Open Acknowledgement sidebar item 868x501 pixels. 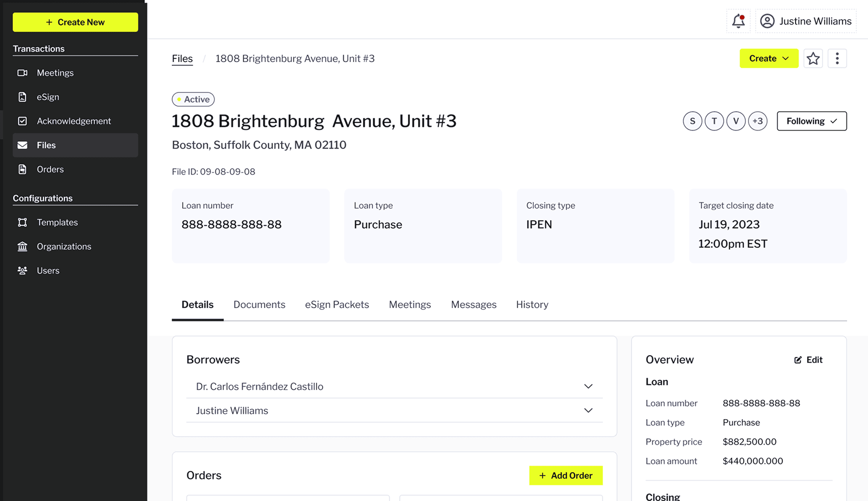click(74, 121)
